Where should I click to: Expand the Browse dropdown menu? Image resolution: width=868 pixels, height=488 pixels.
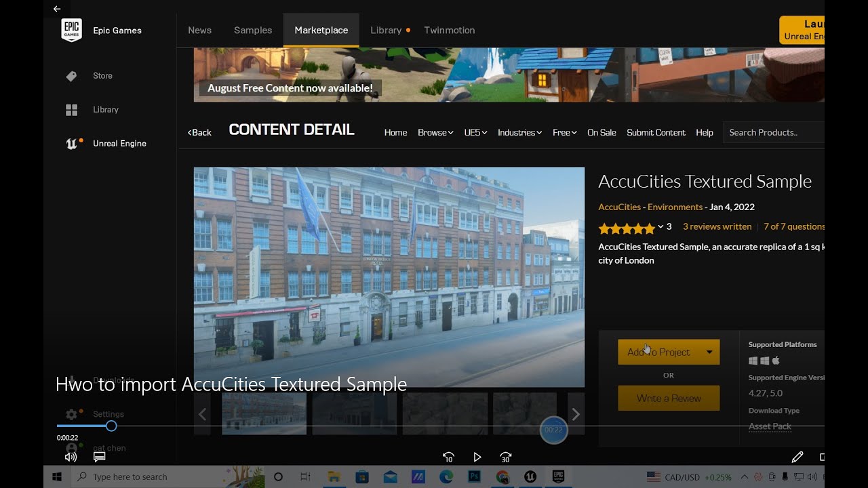[x=435, y=133]
